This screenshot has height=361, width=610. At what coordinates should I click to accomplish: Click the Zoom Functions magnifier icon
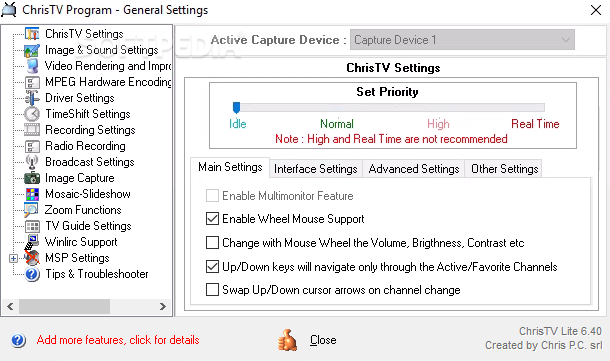coord(31,210)
